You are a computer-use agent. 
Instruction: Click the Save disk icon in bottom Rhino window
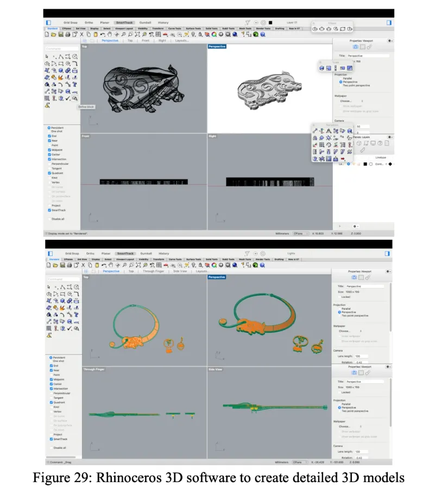(62, 265)
